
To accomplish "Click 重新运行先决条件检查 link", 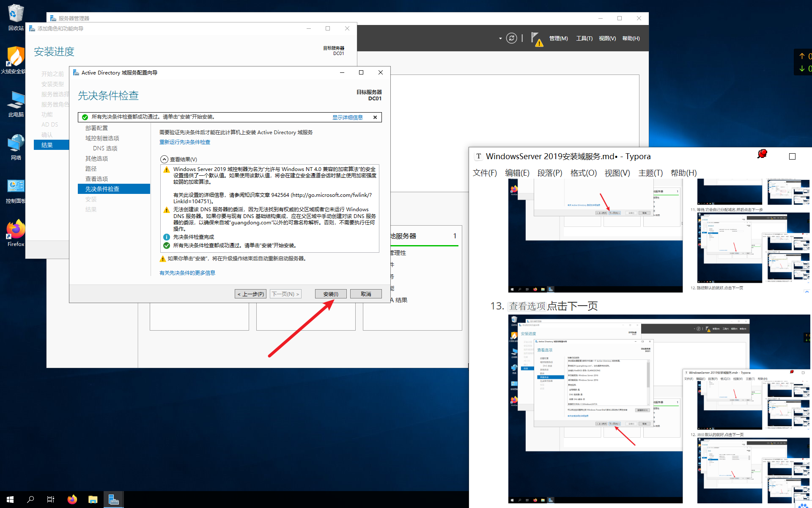I will coord(184,142).
